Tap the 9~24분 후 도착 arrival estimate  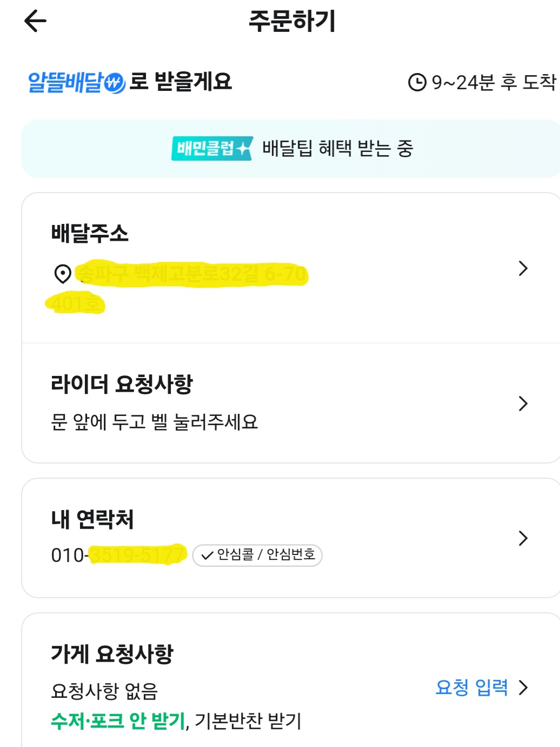pos(493,82)
